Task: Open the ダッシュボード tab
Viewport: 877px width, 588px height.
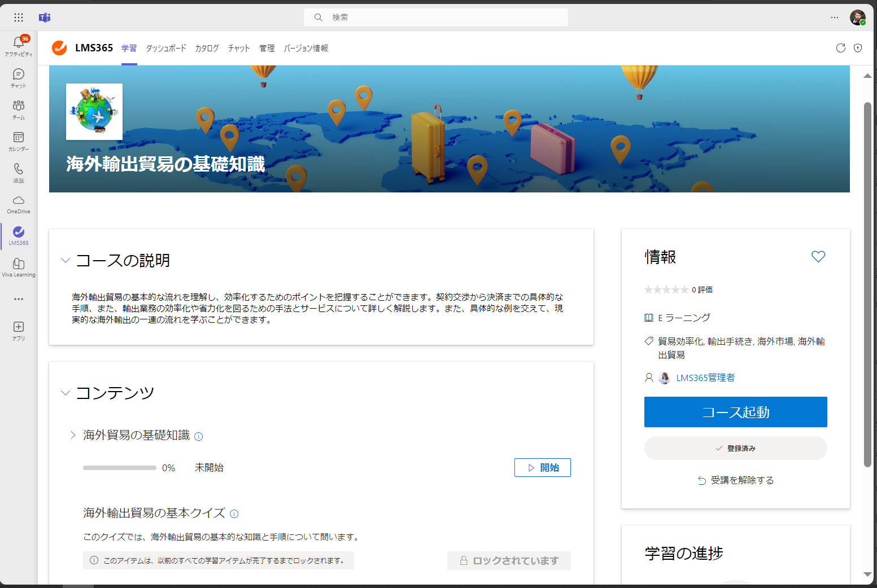Action: point(166,48)
